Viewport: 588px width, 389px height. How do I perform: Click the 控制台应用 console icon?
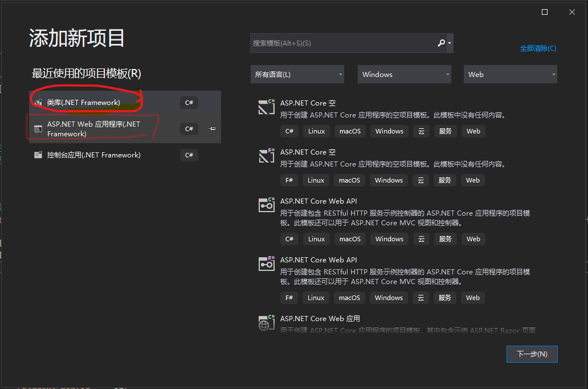pos(38,155)
